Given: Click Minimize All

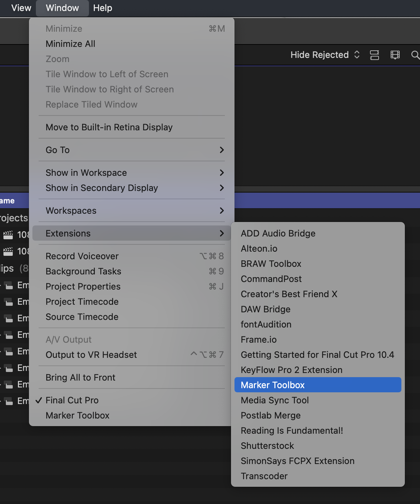Looking at the screenshot, I should (70, 44).
